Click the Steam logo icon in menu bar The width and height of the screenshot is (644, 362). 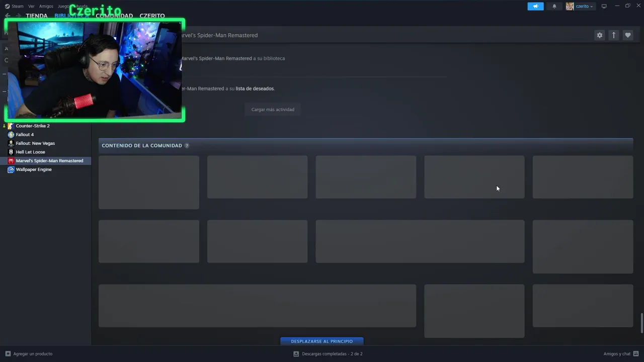point(7,6)
